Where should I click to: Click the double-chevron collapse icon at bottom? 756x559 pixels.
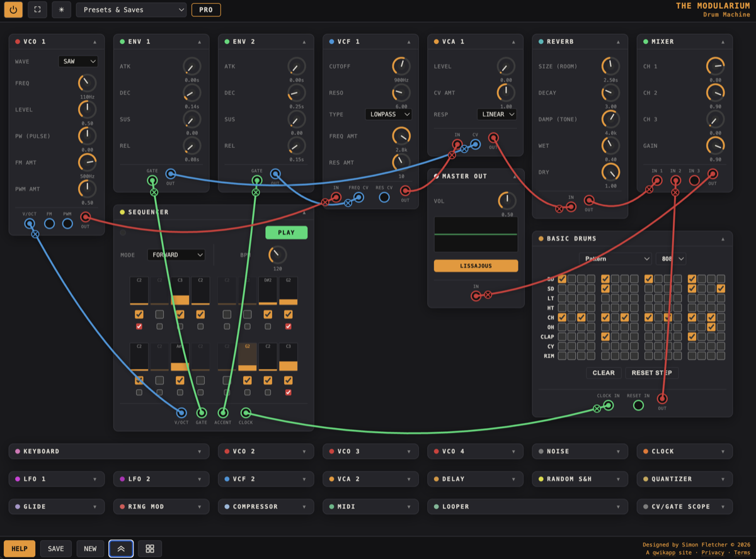[121, 548]
